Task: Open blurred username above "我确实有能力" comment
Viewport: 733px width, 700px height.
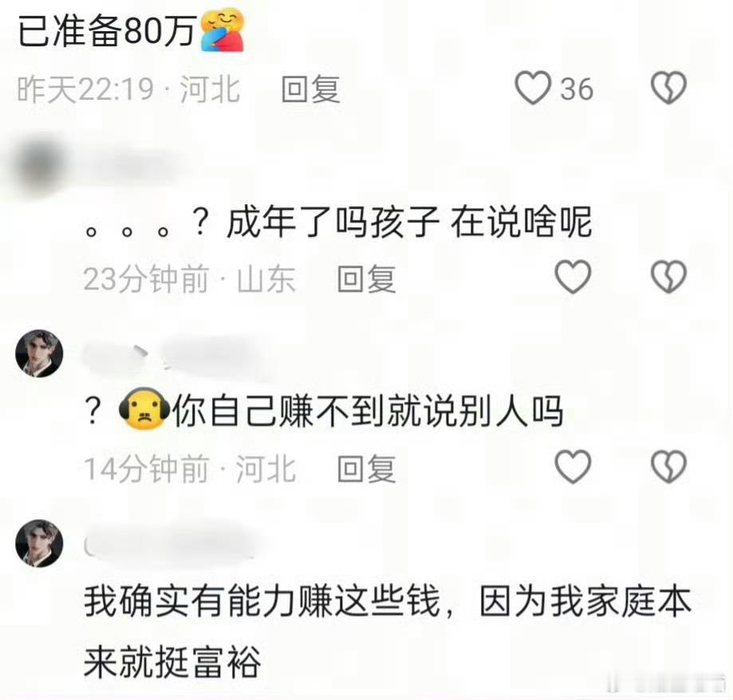Action: [x=168, y=545]
